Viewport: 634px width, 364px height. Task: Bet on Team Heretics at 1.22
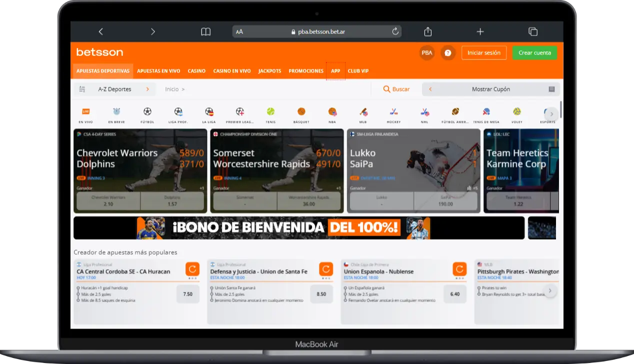tap(518, 201)
